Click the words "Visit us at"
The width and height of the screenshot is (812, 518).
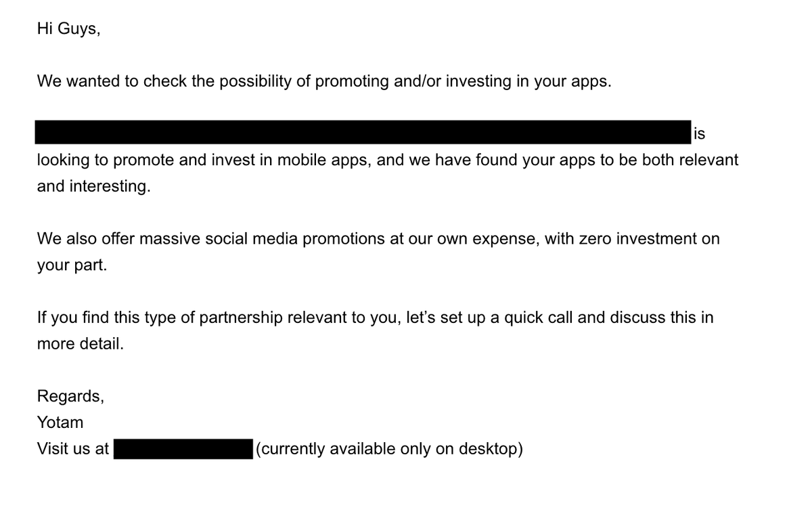click(x=73, y=449)
